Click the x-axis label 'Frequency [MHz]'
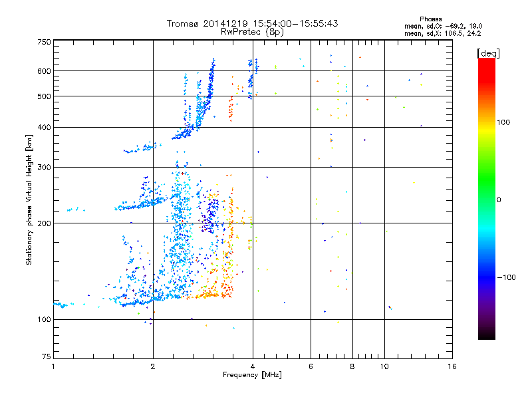The width and height of the screenshot is (532, 399). [x=252, y=375]
